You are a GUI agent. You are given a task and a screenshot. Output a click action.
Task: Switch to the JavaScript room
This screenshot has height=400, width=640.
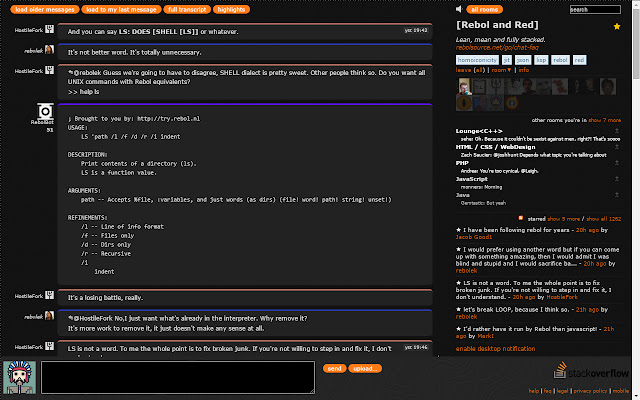coord(471,179)
